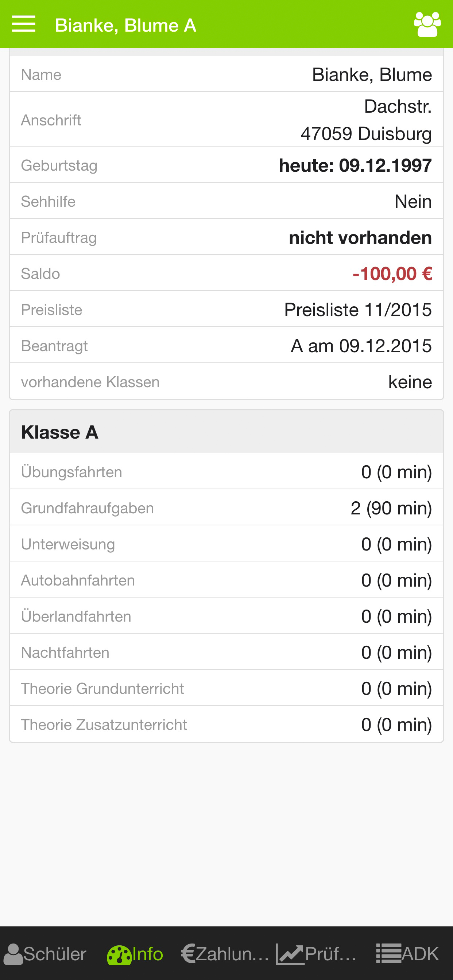Tap the Info gauge icon
453x980 pixels.
[119, 954]
